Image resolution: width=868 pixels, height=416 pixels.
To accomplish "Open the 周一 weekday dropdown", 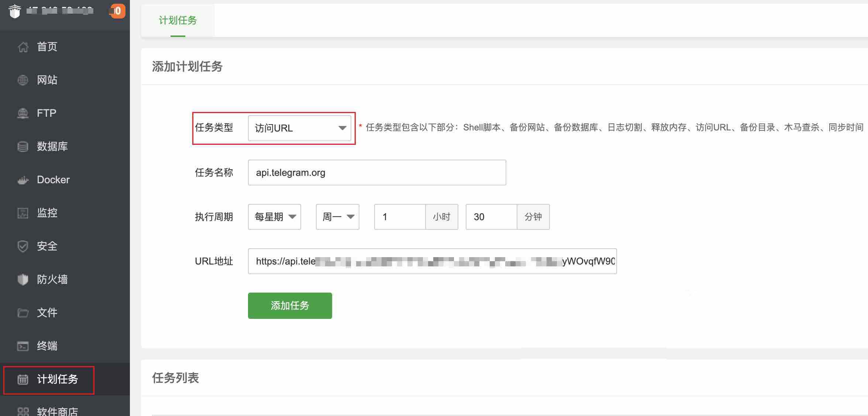I will click(x=338, y=217).
